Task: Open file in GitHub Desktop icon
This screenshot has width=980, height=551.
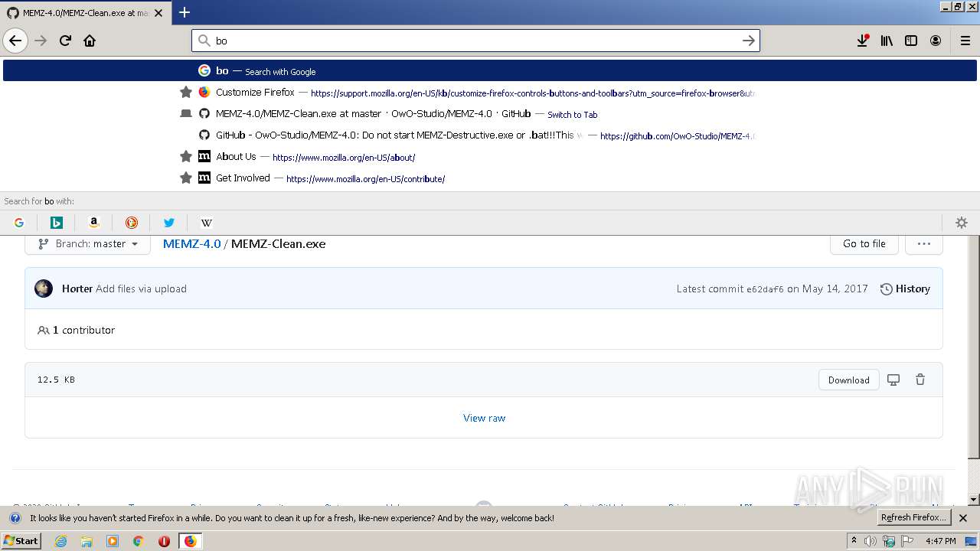Action: tap(893, 380)
